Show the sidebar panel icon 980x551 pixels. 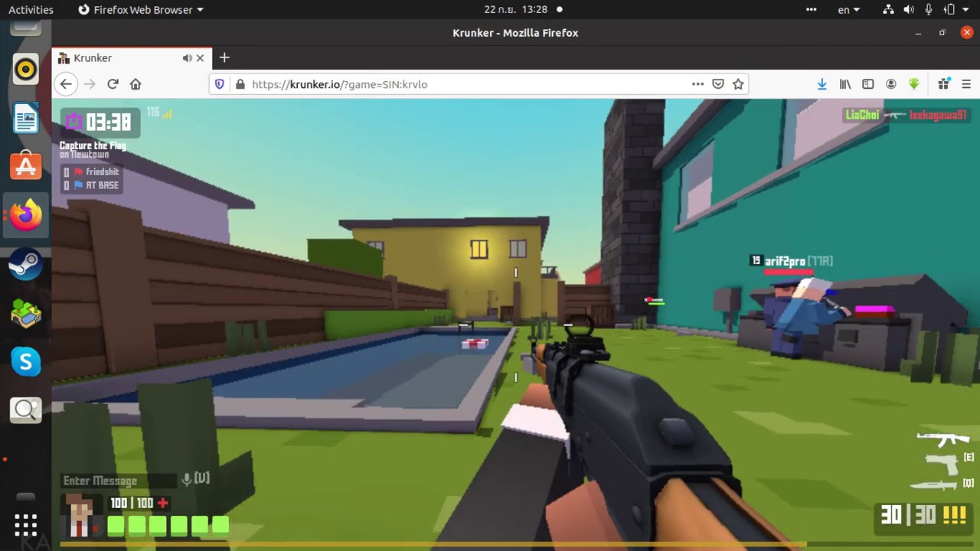click(868, 84)
